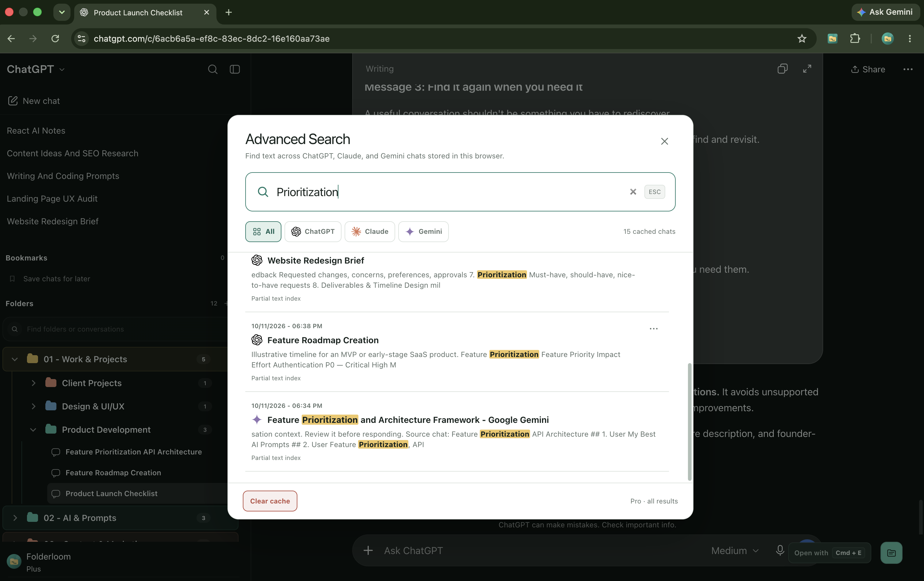924x581 pixels.
Task: Click the Clear cache button
Action: click(x=270, y=501)
